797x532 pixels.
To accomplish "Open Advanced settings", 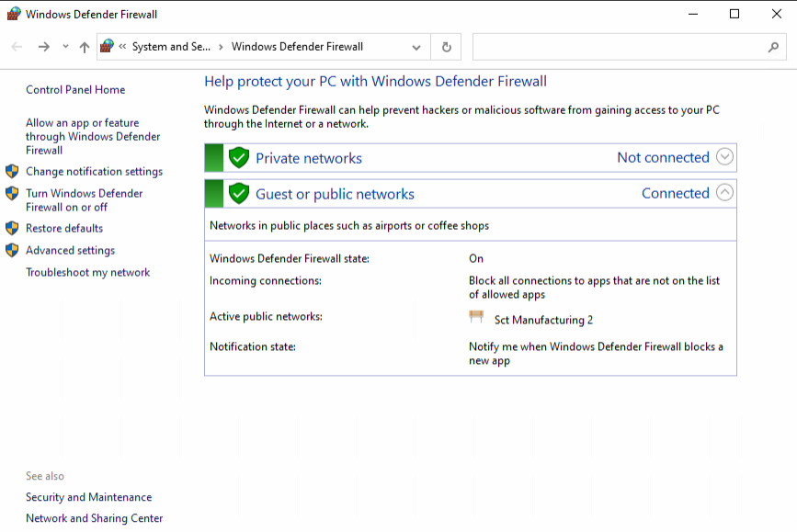I will click(x=70, y=251).
